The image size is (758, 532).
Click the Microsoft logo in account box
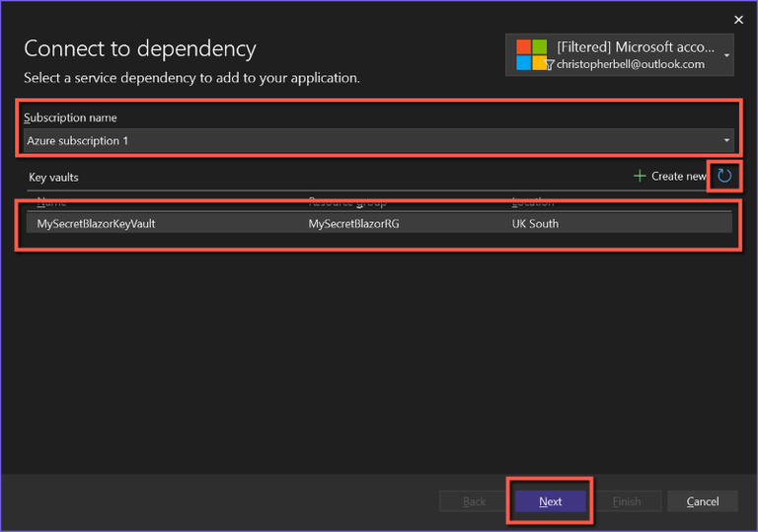[x=531, y=55]
